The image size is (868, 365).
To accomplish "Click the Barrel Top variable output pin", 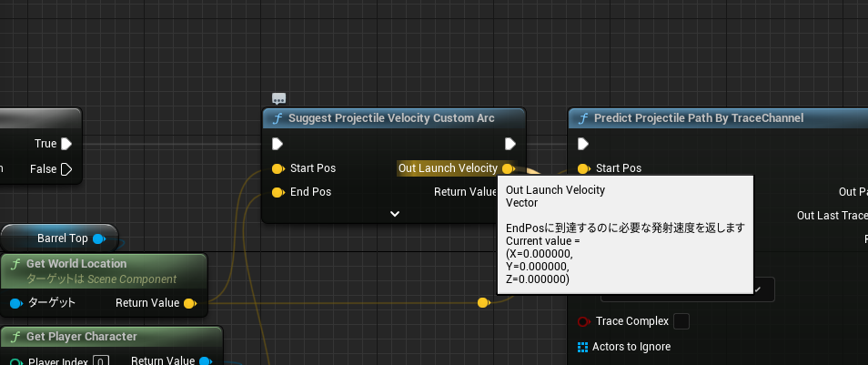I will 99,238.
